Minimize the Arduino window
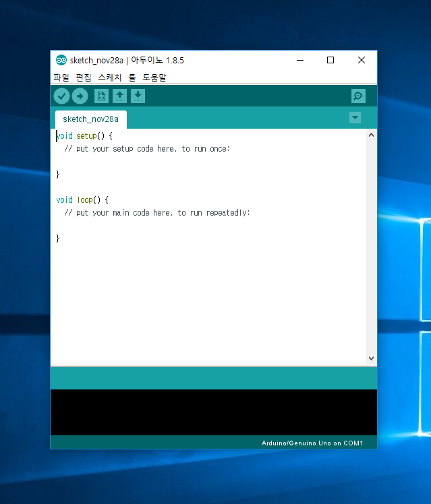431x504 pixels. pos(300,60)
